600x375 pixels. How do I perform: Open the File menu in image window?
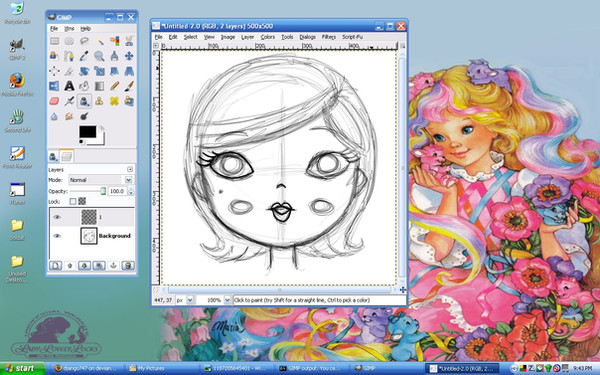tap(158, 37)
